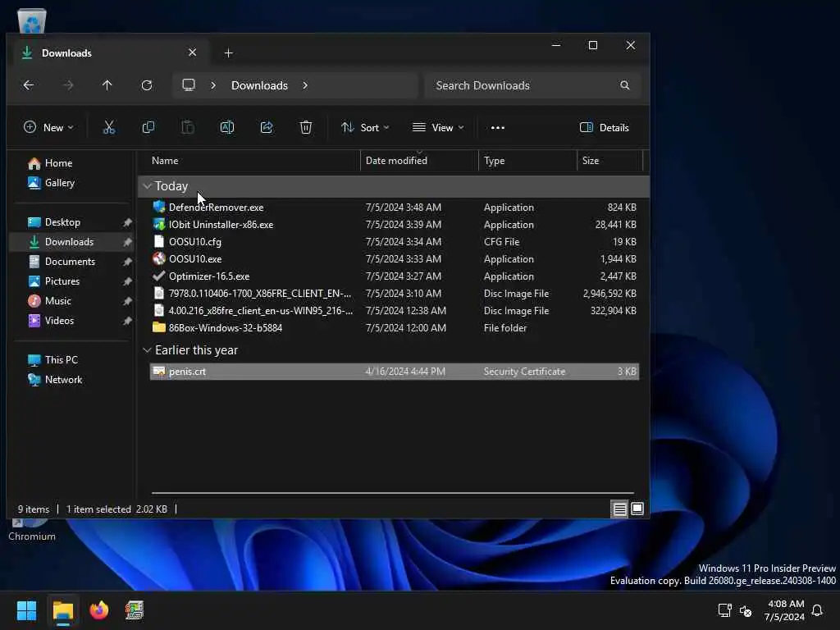Viewport: 840px width, 630px height.
Task: Select the 86Box-Windows-32-b5884 folder
Action: click(395, 328)
